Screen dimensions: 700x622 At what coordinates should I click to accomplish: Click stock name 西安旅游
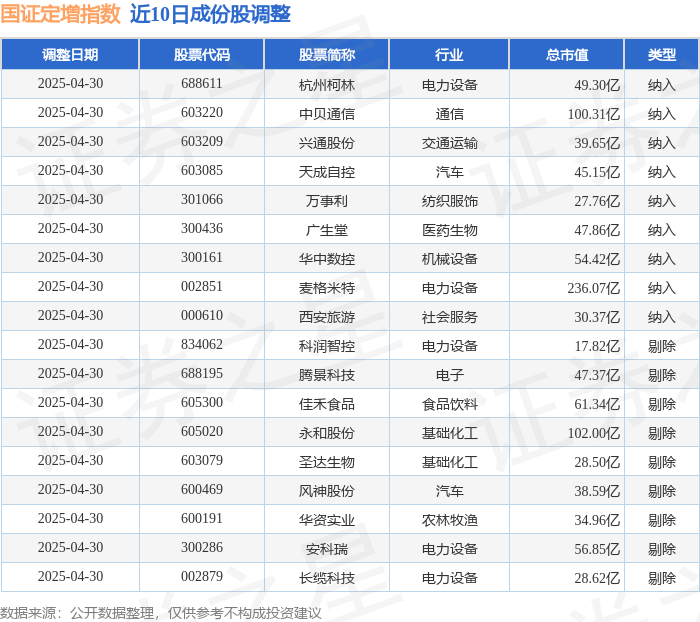pyautogui.click(x=327, y=317)
